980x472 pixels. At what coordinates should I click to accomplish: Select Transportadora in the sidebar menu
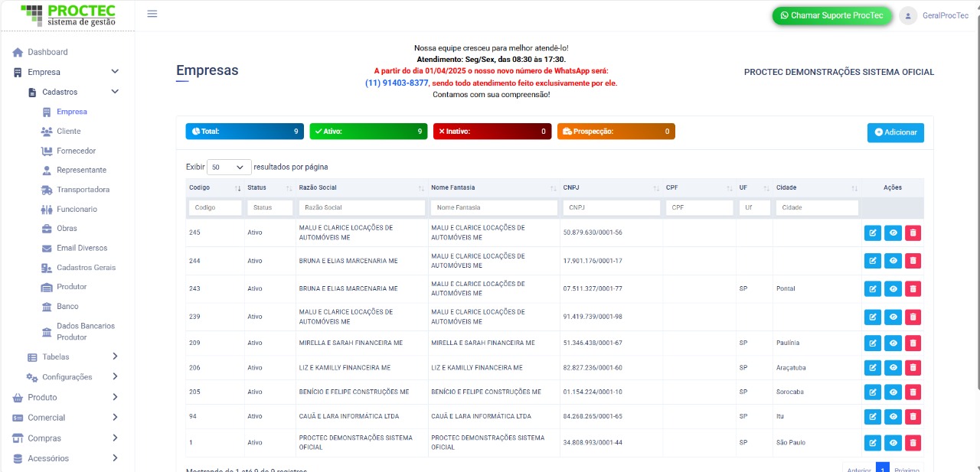pos(83,190)
